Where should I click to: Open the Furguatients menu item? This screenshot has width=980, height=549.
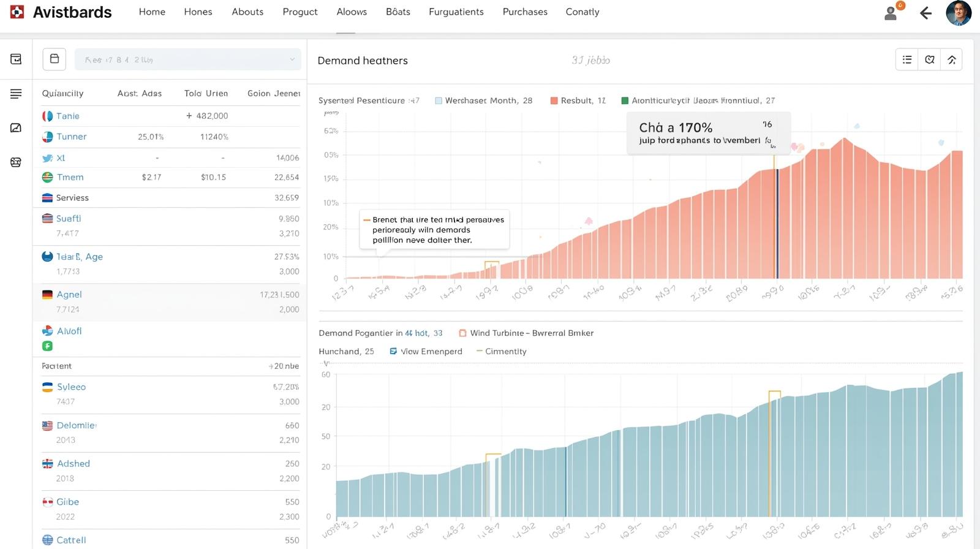pyautogui.click(x=456, y=12)
